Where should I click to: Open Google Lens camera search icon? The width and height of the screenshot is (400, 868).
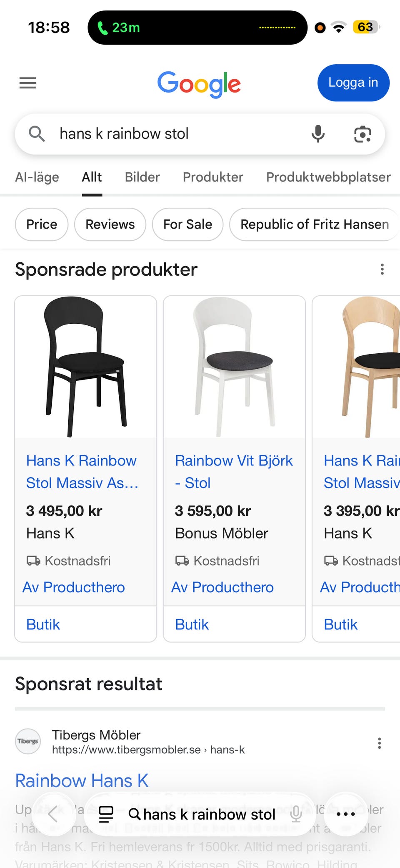click(x=362, y=134)
